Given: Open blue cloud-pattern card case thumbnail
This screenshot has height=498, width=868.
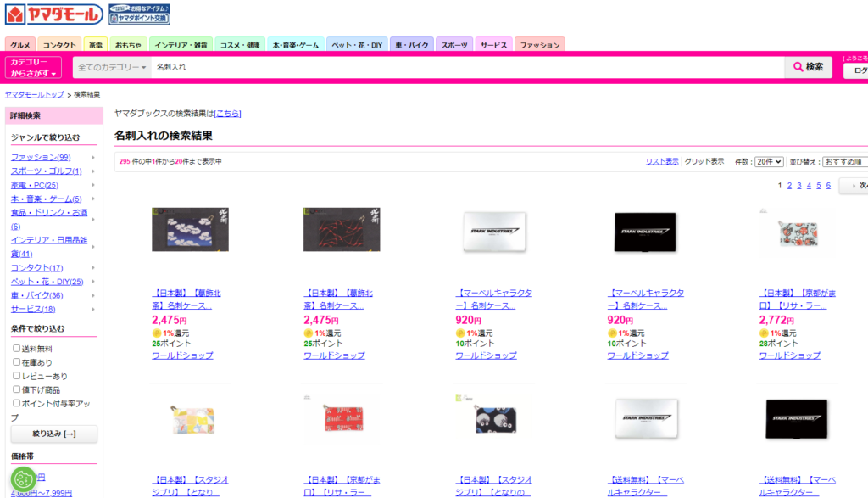Looking at the screenshot, I should click(191, 230).
